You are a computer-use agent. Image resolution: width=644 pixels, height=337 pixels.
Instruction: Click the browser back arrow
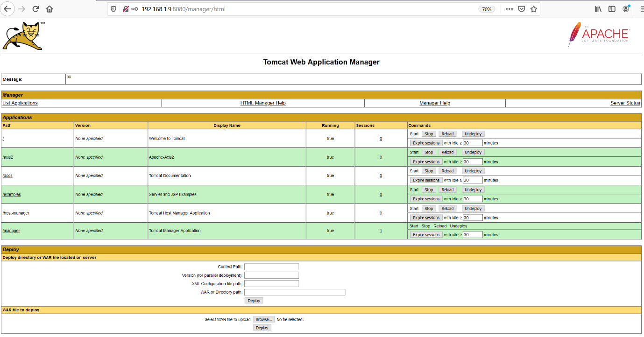point(7,9)
